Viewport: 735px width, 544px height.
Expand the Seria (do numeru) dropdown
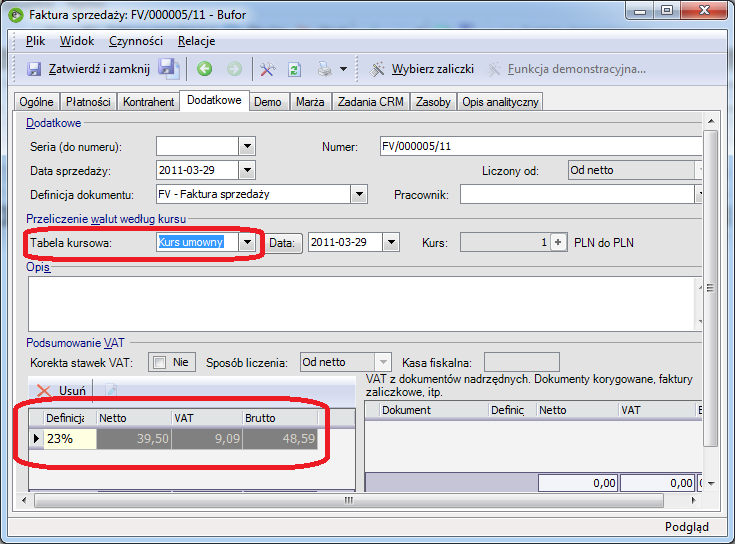(x=247, y=146)
